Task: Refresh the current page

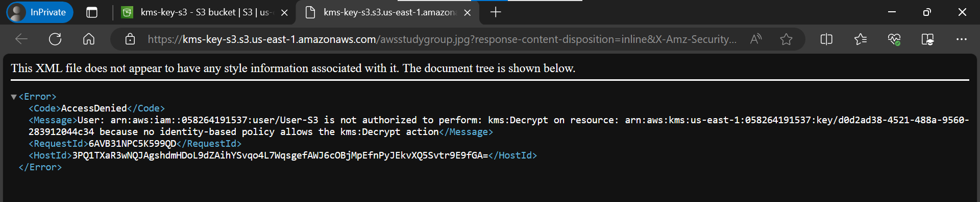Action: pyautogui.click(x=55, y=39)
